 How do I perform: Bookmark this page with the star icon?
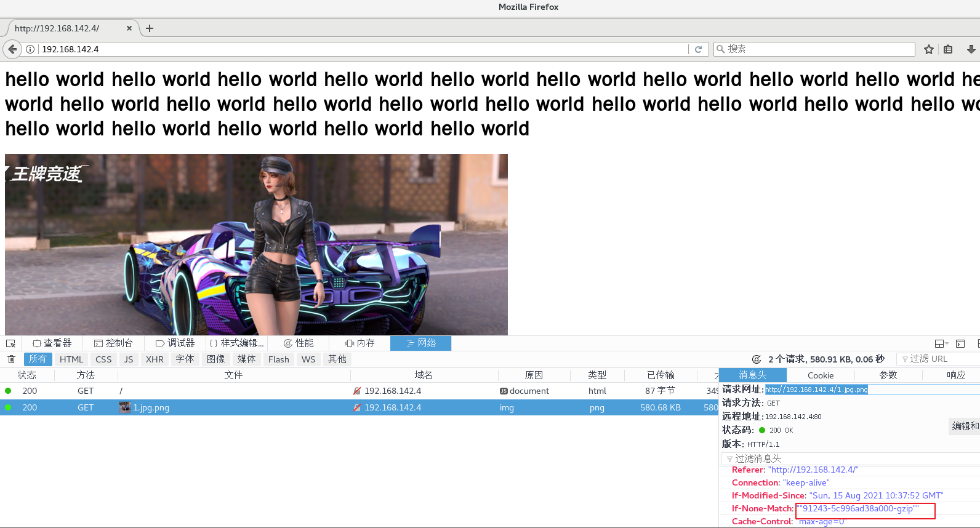point(929,49)
